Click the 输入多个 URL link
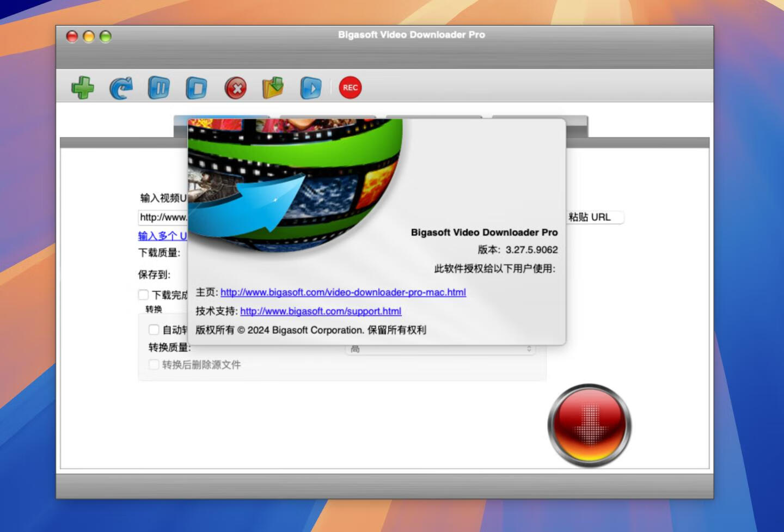 click(x=162, y=236)
